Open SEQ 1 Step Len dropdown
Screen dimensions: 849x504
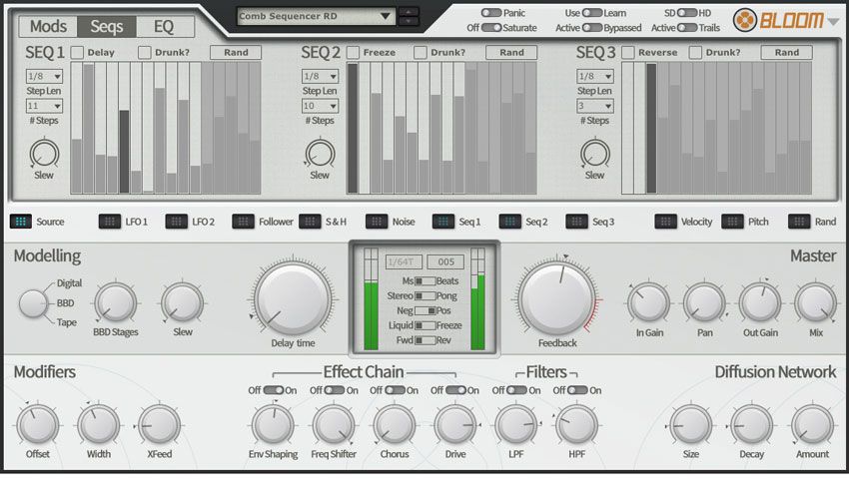click(x=44, y=76)
